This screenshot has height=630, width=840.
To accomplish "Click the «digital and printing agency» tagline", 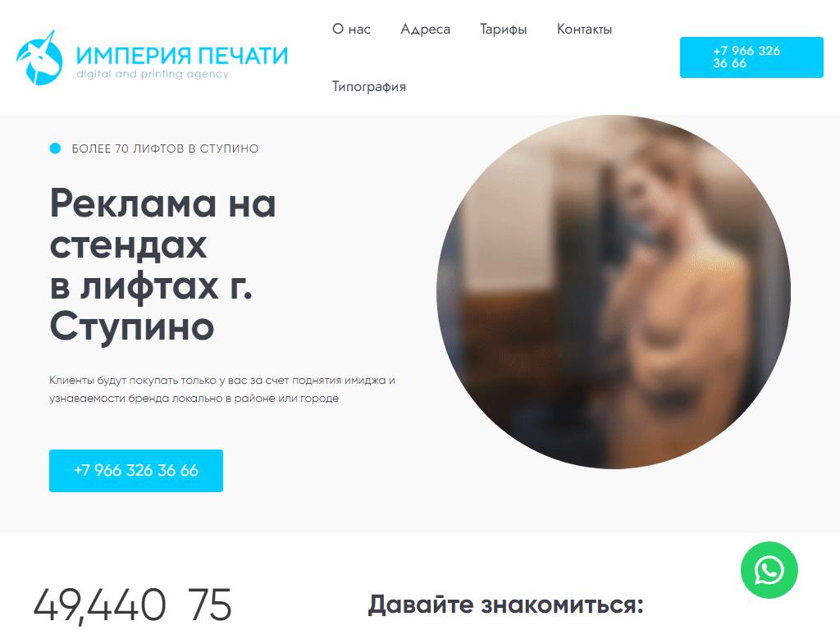I will (153, 74).
